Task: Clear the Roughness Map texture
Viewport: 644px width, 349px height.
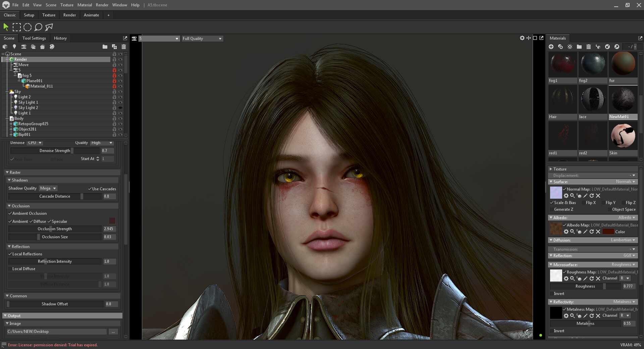Action: pos(598,279)
